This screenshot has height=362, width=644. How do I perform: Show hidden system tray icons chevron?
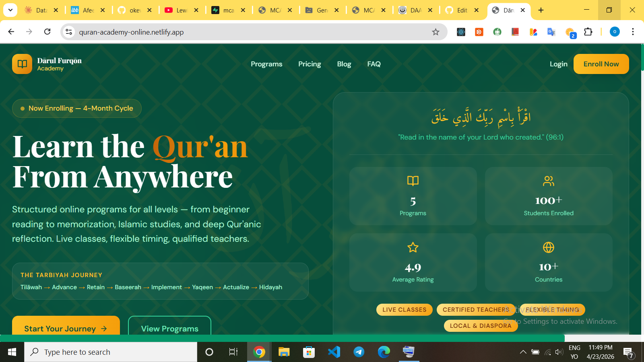523,352
